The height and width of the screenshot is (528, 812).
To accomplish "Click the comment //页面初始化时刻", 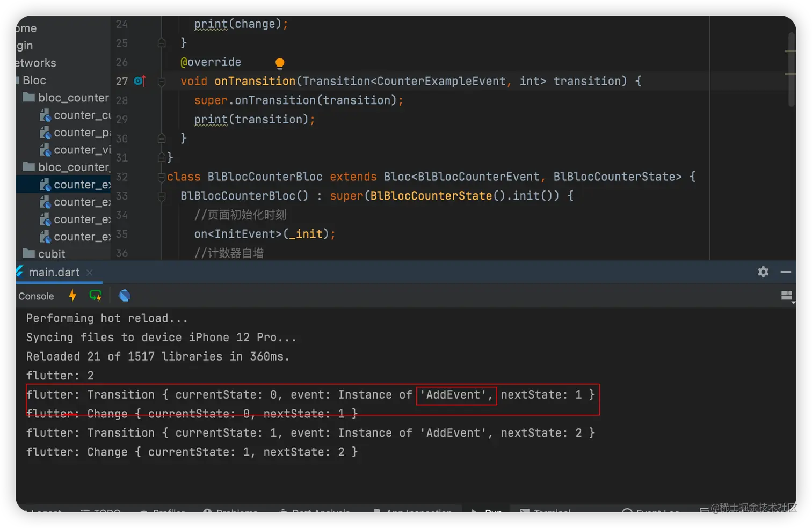I will (240, 215).
